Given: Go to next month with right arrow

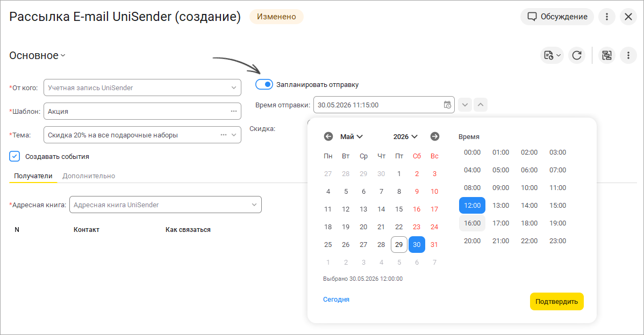Looking at the screenshot, I should click(x=434, y=136).
